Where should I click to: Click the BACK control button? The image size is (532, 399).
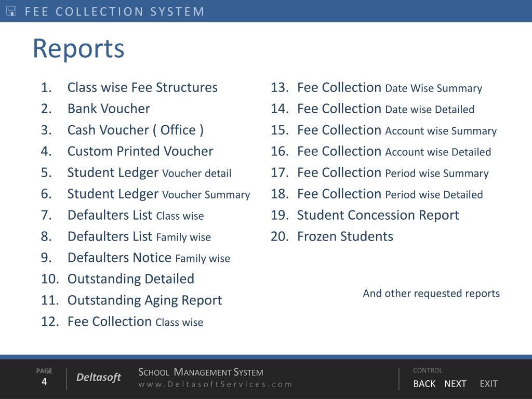coord(424,384)
